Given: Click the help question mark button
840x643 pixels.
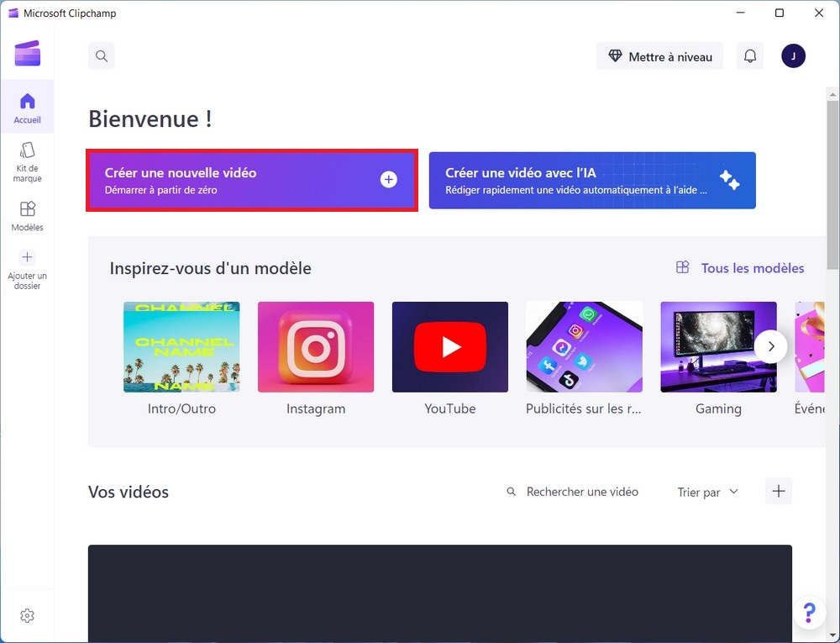Looking at the screenshot, I should pos(809,612).
